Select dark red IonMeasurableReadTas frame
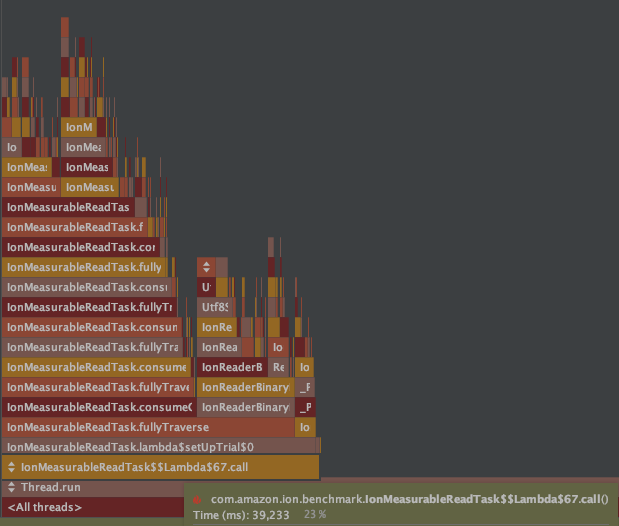The height and width of the screenshot is (526, 619). 68,207
